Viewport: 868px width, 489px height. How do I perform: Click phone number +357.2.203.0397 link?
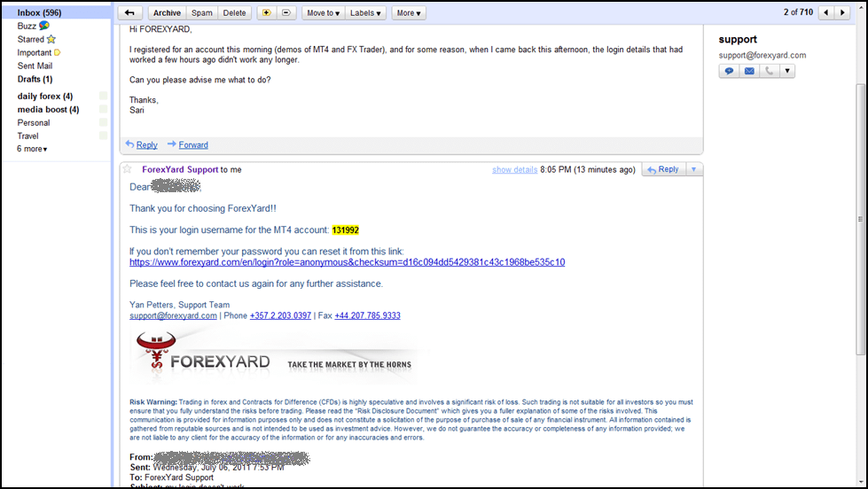281,316
